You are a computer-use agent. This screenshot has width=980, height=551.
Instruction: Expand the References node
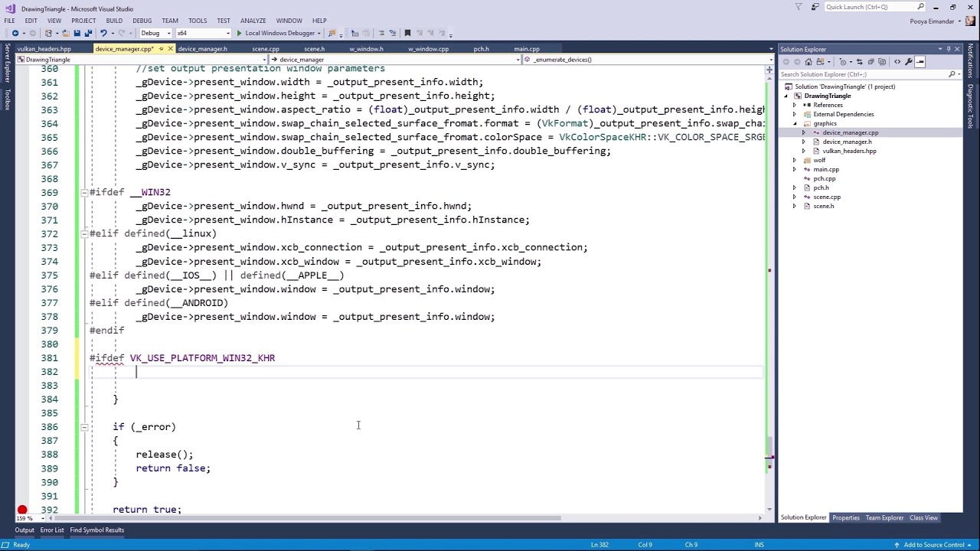795,105
